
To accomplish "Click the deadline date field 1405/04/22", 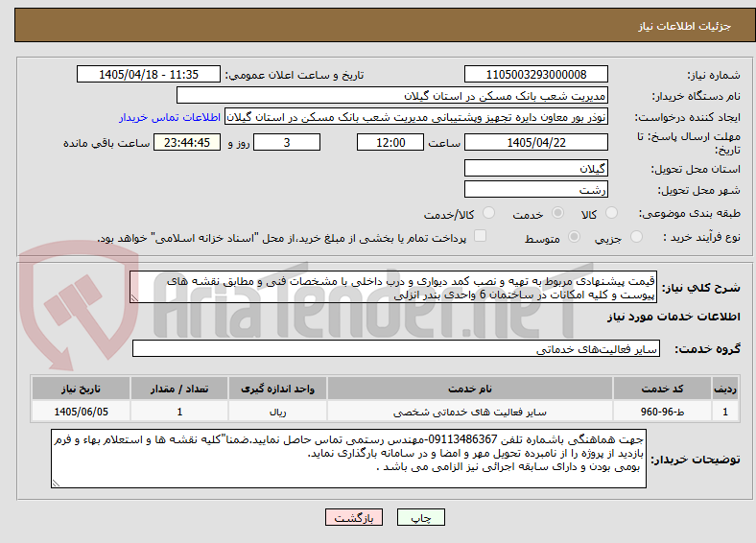I will [x=536, y=142].
